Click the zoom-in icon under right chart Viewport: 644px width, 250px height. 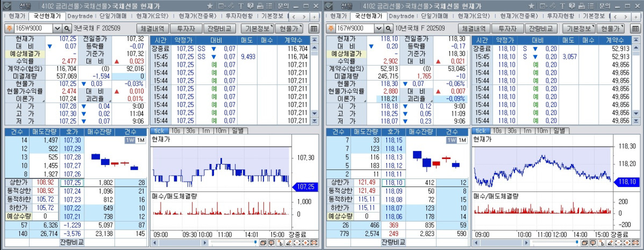pos(626,243)
